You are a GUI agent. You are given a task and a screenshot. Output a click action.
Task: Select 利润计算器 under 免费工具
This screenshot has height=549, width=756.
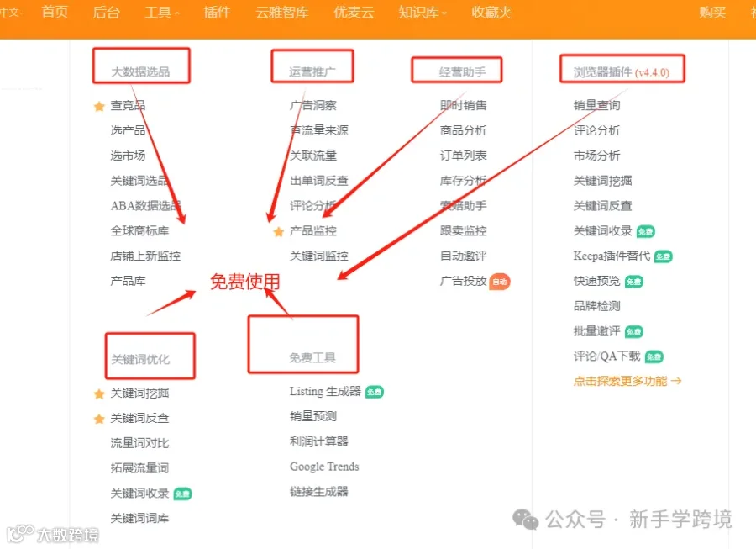[318, 441]
